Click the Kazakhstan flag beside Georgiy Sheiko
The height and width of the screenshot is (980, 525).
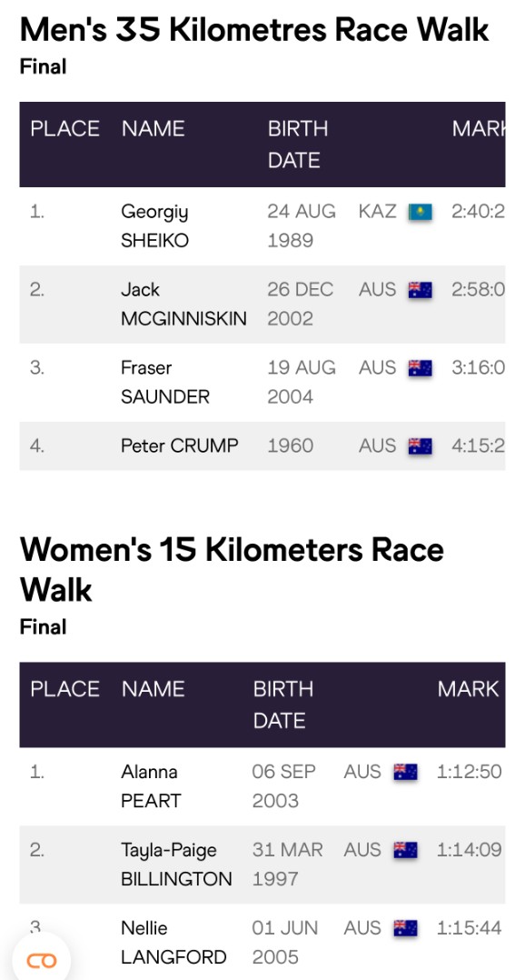421,212
